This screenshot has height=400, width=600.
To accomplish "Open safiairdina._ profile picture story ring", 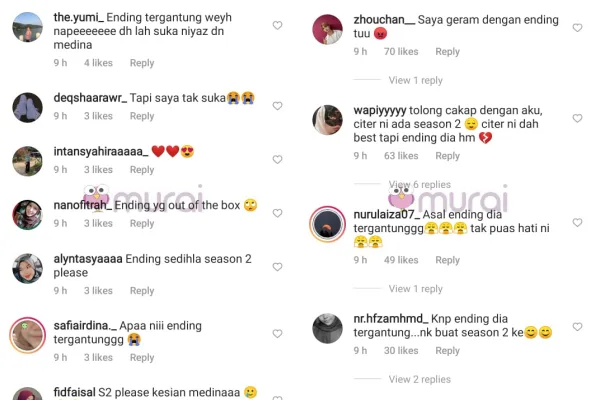I will point(28,335).
